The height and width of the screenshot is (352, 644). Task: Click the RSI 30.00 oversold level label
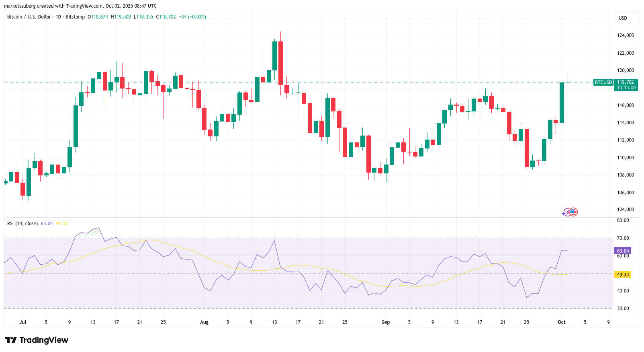(623, 309)
